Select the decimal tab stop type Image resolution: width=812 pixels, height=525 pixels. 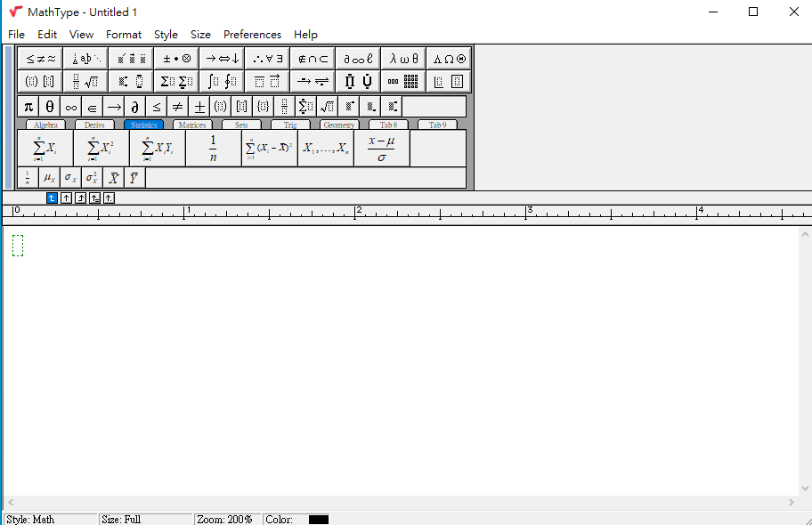[109, 198]
